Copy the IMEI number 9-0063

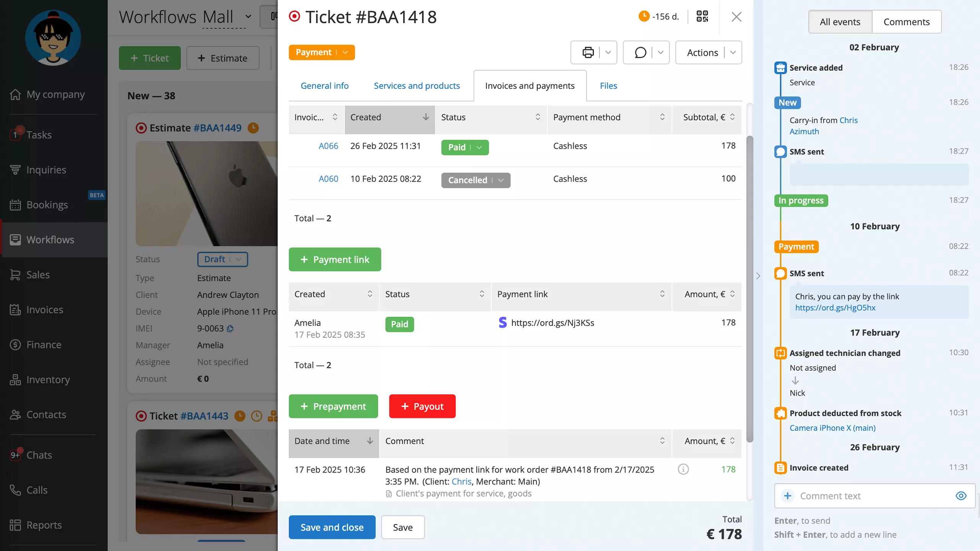pyautogui.click(x=230, y=329)
